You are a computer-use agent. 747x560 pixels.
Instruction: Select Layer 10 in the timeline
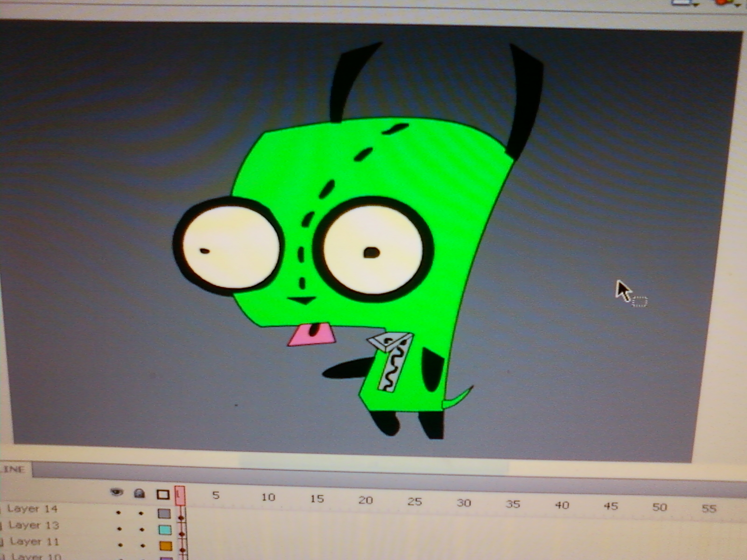pos(36,556)
